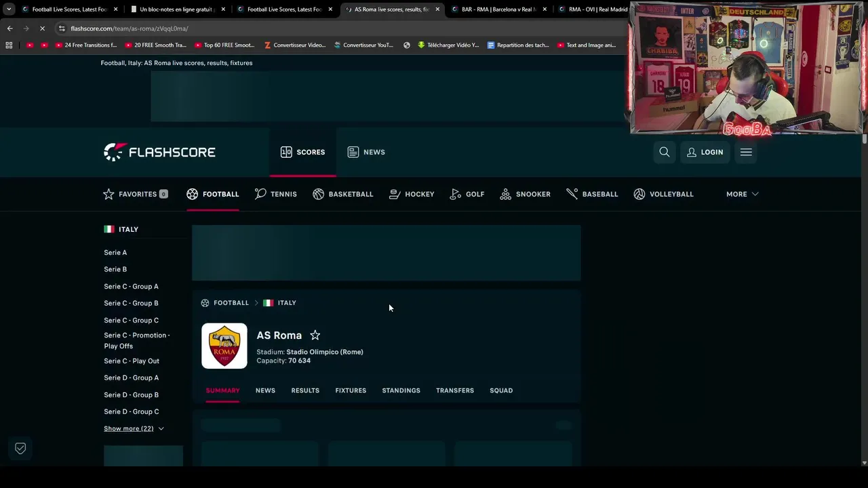The height and width of the screenshot is (488, 868).
Task: Open Convertisseur Video bookmark with Z icon
Action: [295, 45]
